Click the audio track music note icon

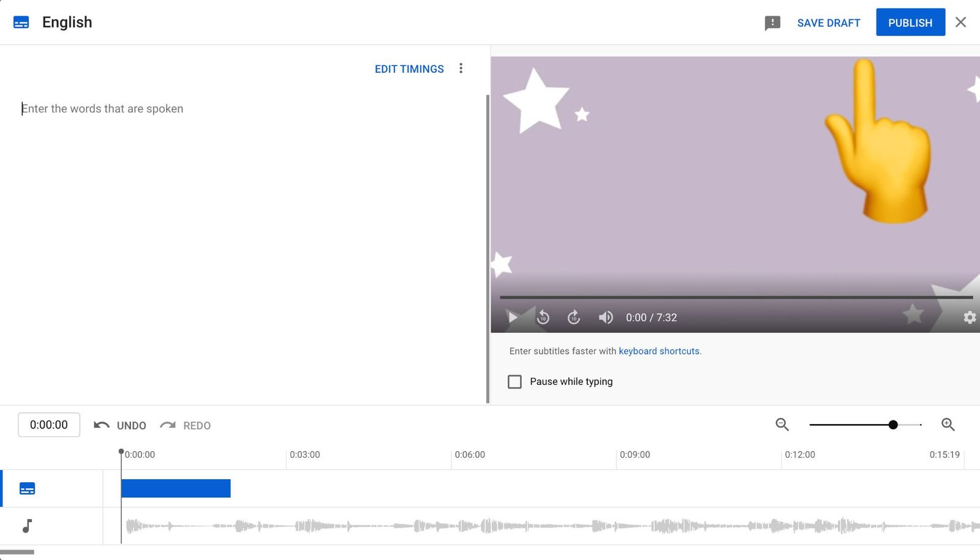coord(27,526)
